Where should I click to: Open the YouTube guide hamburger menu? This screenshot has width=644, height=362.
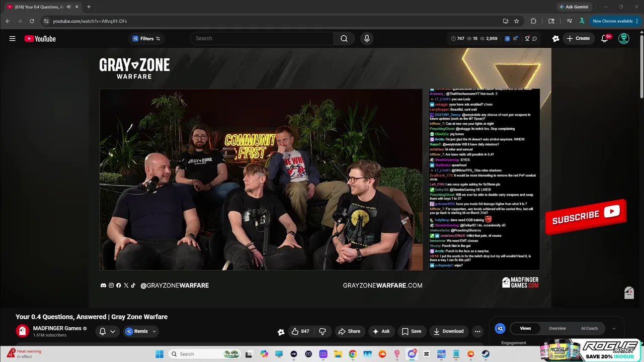12,39
